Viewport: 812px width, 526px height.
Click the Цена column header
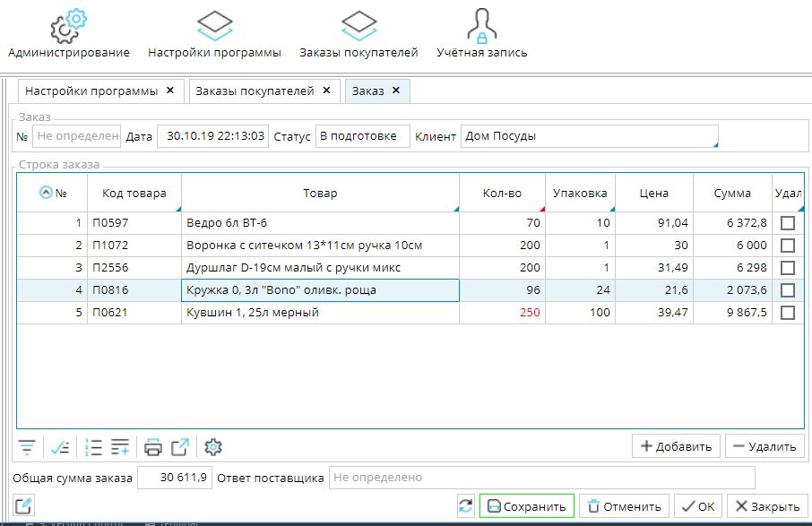pos(654,194)
